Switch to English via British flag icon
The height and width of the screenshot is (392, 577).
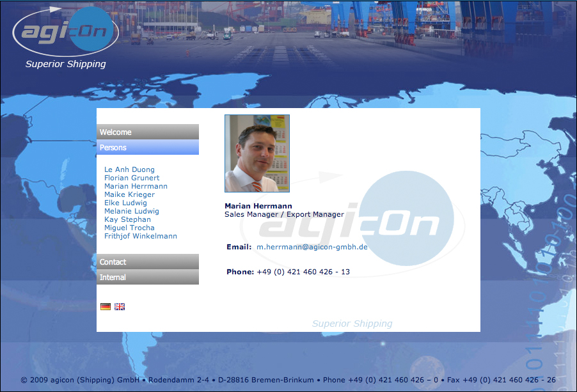click(x=120, y=307)
